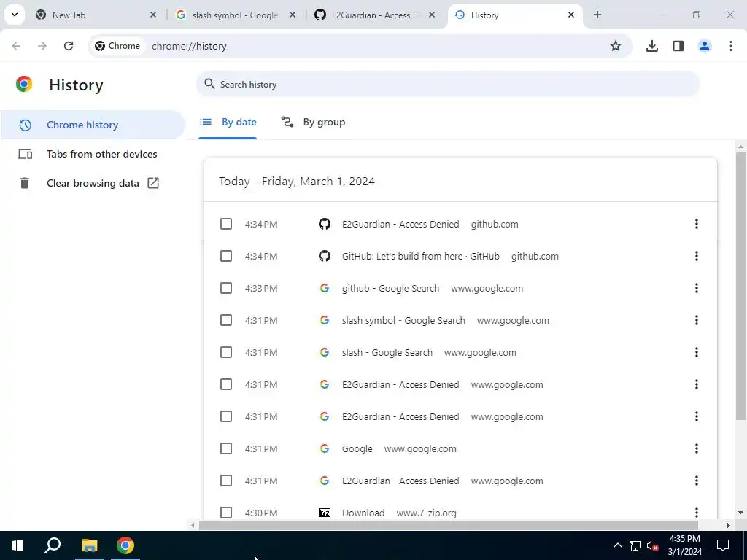Check the plain Google entry
747x560 pixels.
[x=226, y=448]
